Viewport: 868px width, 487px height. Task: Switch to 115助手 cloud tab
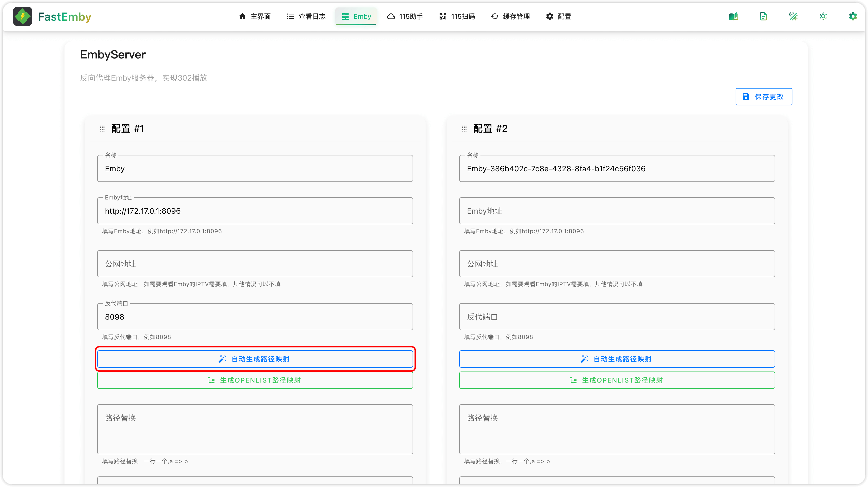[x=405, y=16]
